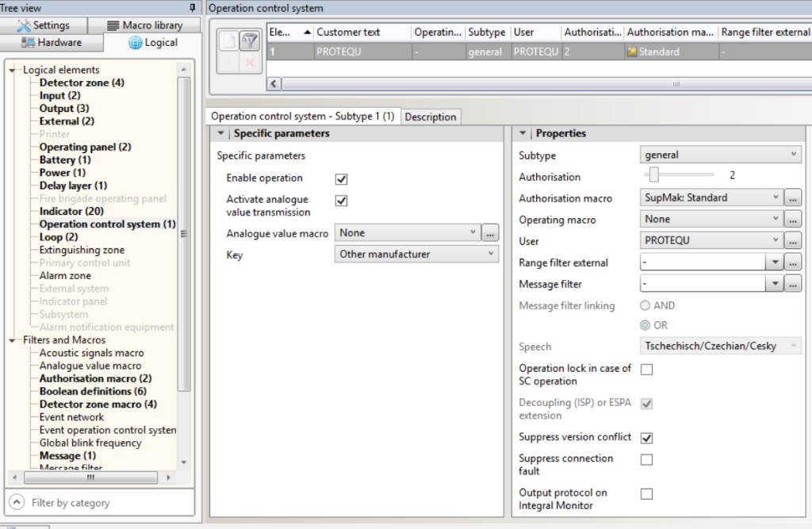Open the Description tab
The image size is (812, 529).
(431, 117)
